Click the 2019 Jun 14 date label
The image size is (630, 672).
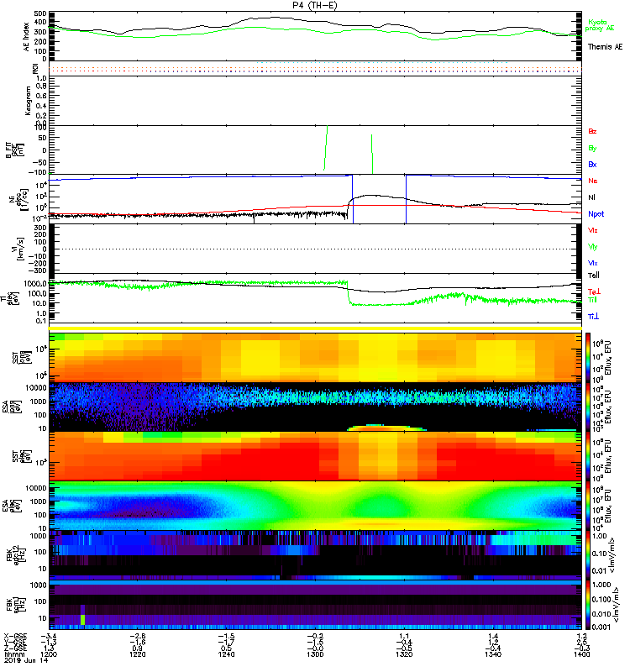(x=26, y=660)
